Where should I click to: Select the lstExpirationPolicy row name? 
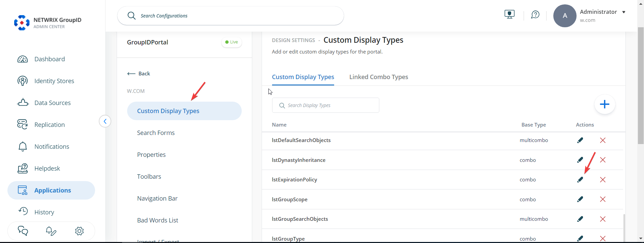point(294,180)
